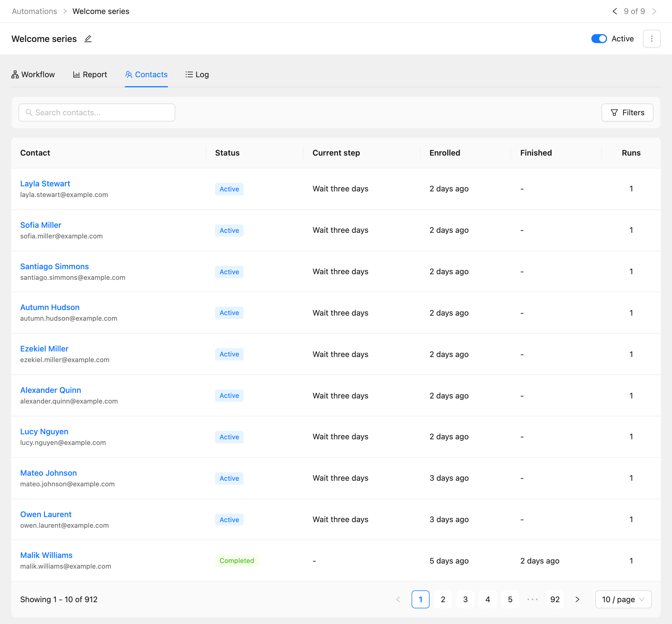Click current page 1 button
Screen dimensions: 672x624
coord(420,599)
